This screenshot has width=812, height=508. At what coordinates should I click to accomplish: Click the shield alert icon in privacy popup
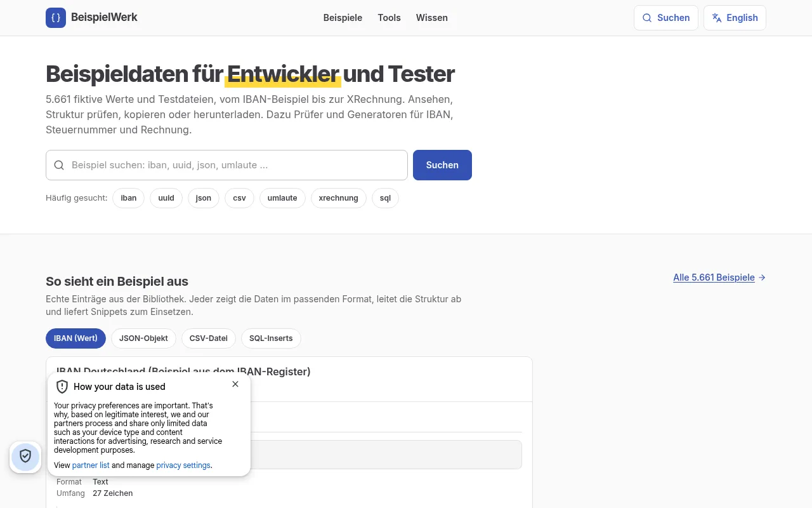[62, 387]
